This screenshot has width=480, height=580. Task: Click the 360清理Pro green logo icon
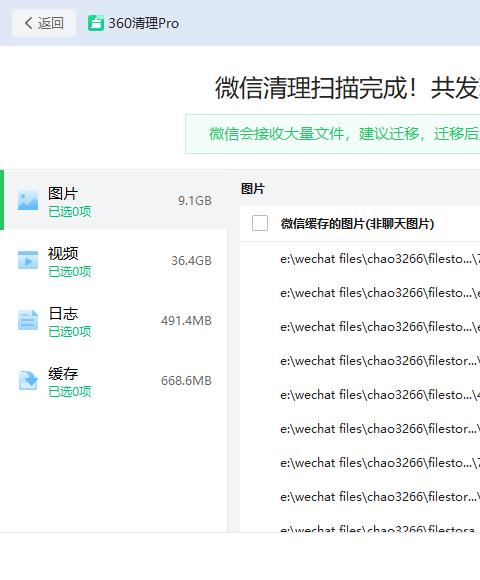click(96, 23)
